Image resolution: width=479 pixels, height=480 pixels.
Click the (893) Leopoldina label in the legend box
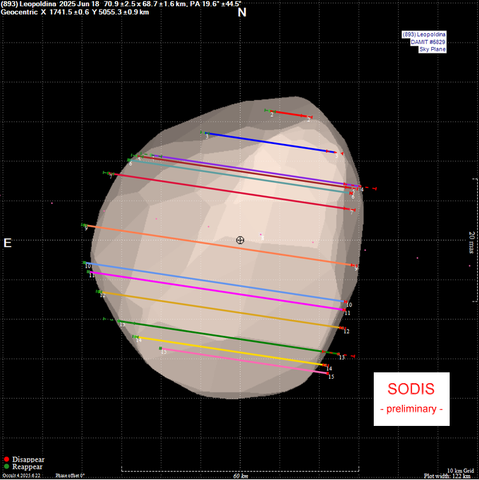coord(424,35)
